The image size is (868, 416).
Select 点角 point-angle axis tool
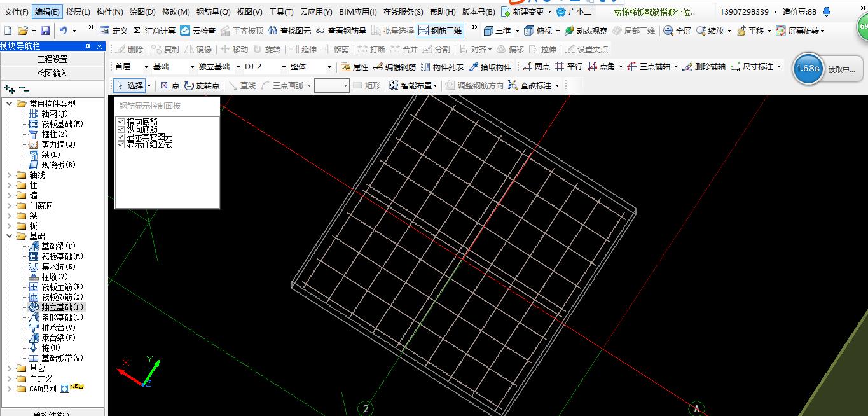601,67
